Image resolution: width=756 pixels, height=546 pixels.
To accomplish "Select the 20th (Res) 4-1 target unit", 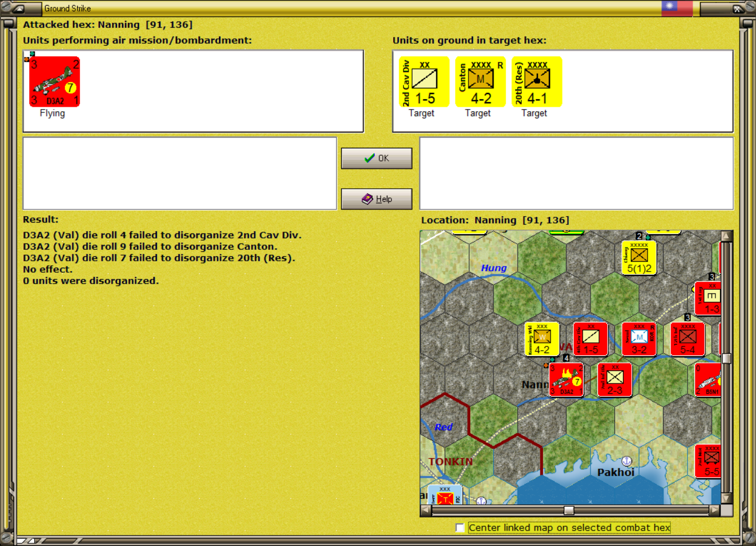I will click(537, 82).
